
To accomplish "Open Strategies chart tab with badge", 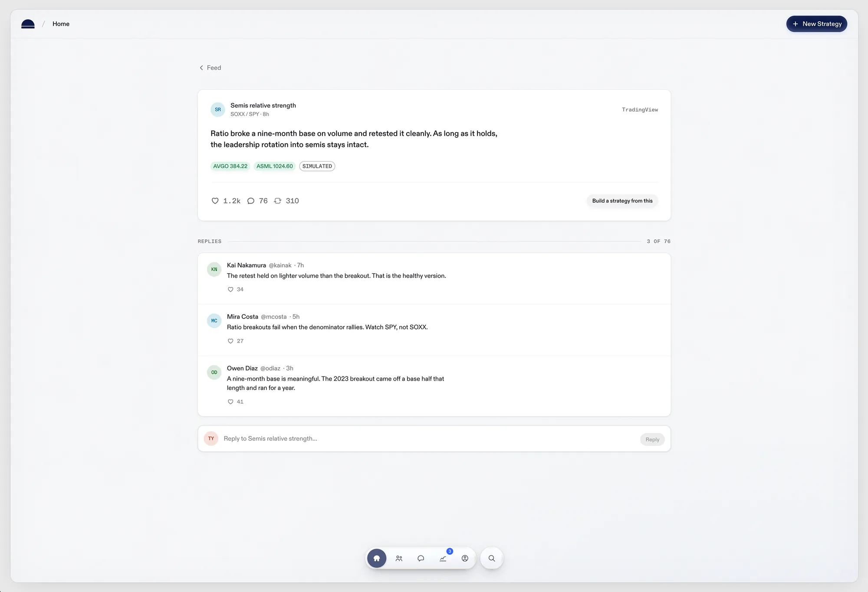I will coord(443,558).
